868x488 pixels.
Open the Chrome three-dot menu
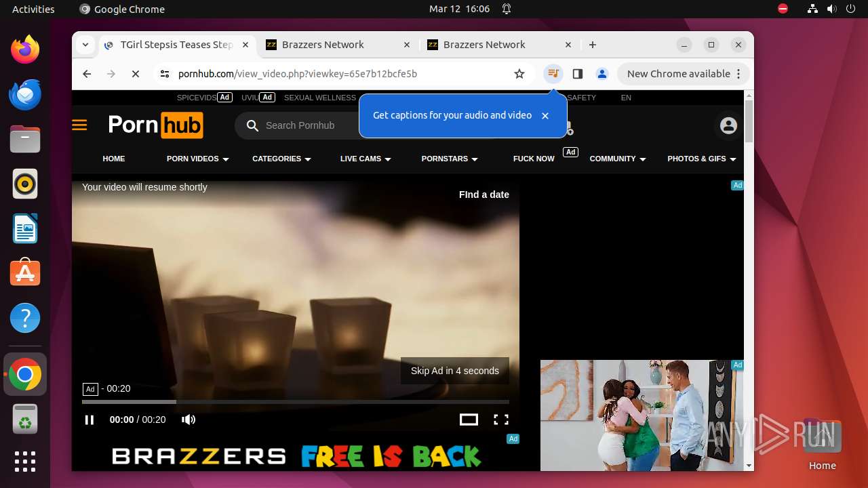[739, 74]
